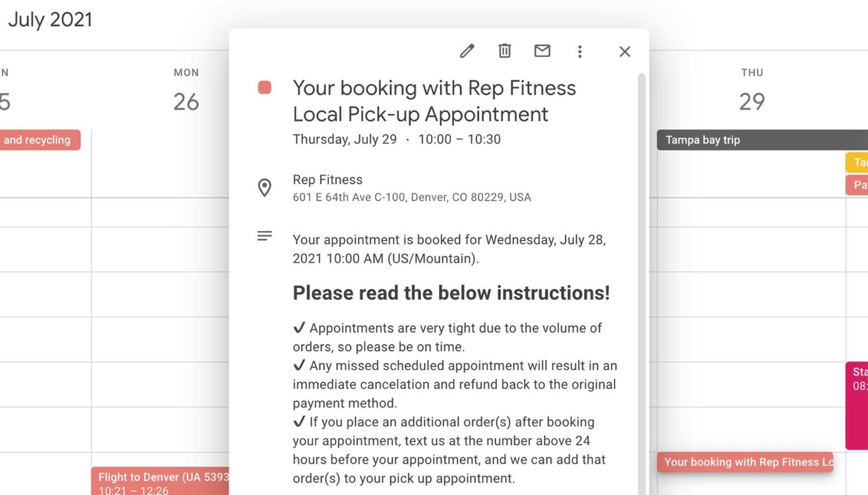Select the recycling event chip
Viewport: 868px width, 495px height.
[40, 140]
